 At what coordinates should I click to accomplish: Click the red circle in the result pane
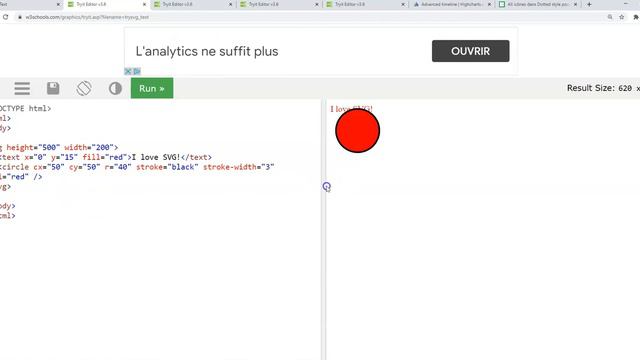coord(358,131)
